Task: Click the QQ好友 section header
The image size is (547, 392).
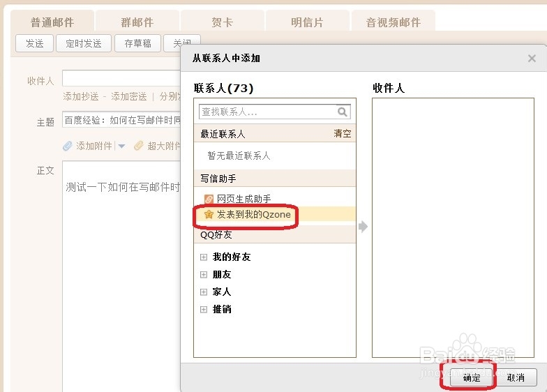Action: 275,234
